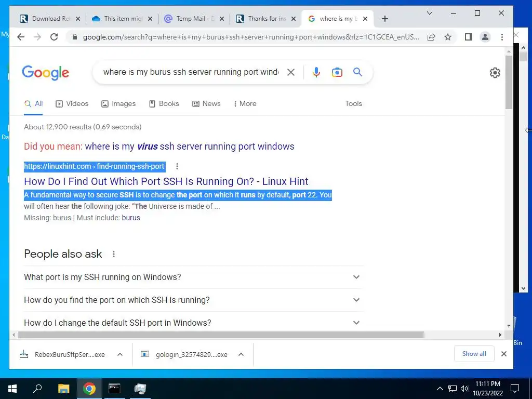This screenshot has width=532, height=399.
Task: Open 'How Do I Find Out Which Port SSH' result
Action: point(166,181)
